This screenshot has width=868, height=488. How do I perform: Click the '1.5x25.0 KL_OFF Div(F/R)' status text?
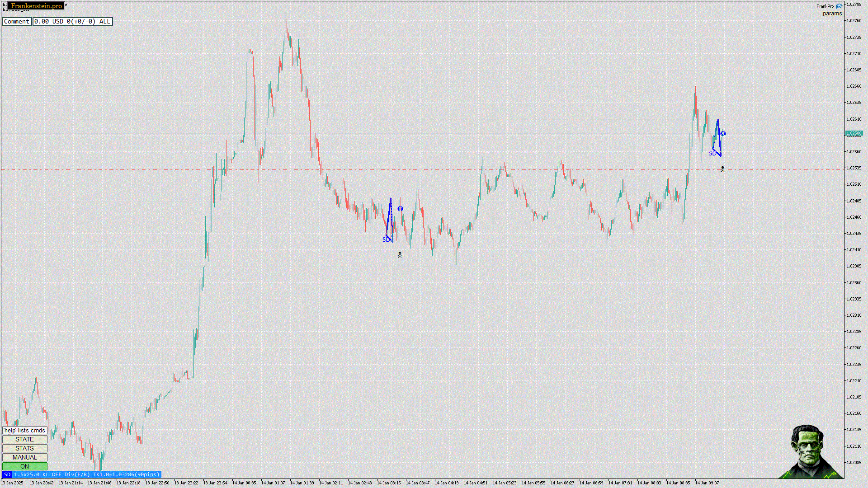coord(52,474)
